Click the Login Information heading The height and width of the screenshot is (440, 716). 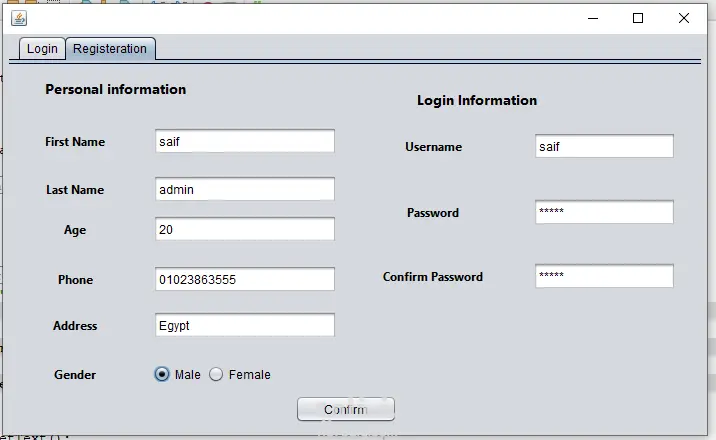477,100
